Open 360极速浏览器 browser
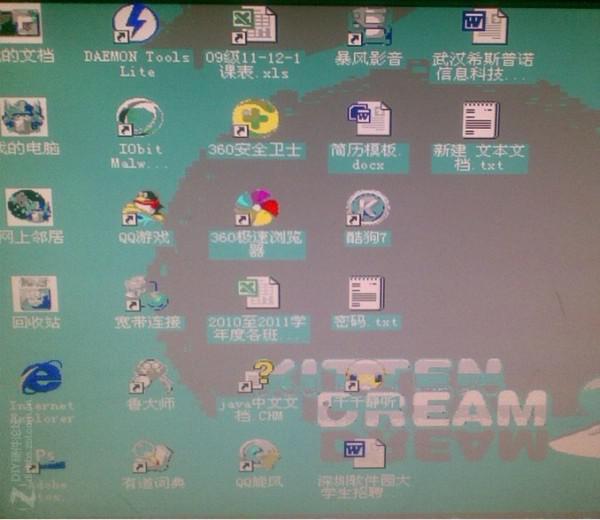 [258, 207]
